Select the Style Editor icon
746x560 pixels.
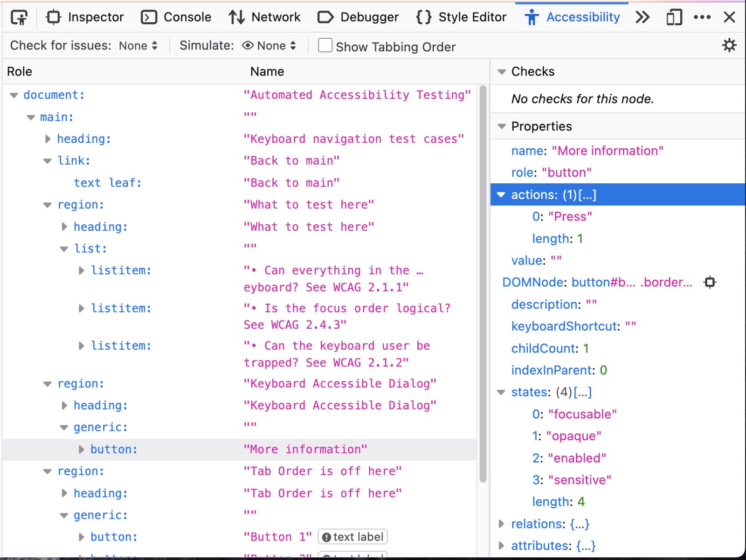[423, 17]
